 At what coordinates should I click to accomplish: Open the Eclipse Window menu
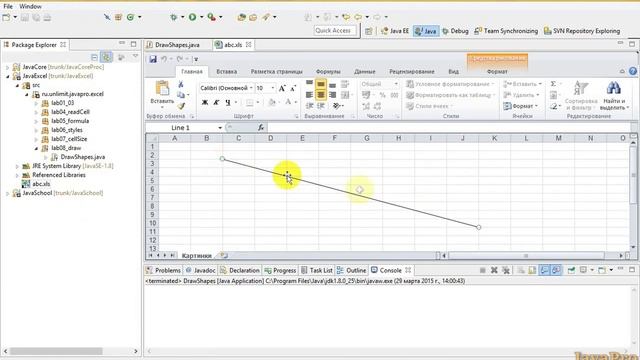(x=31, y=7)
